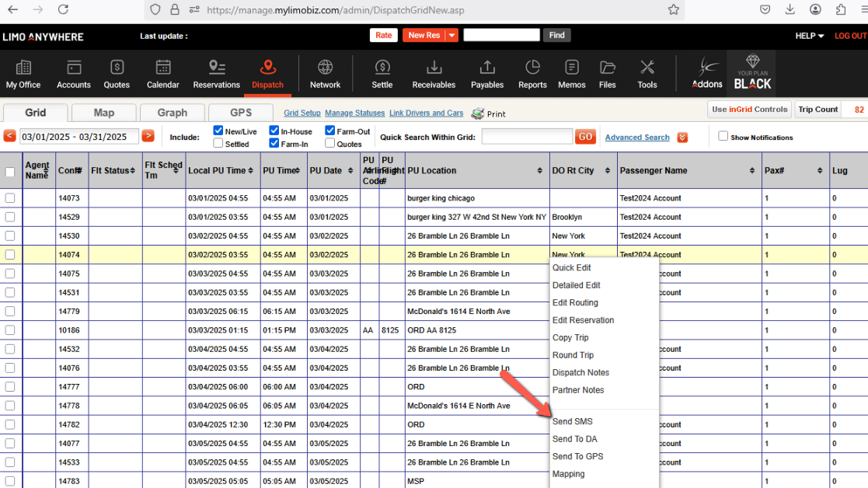Image resolution: width=868 pixels, height=488 pixels.
Task: Check Show Notifications checkbox
Action: (x=723, y=136)
